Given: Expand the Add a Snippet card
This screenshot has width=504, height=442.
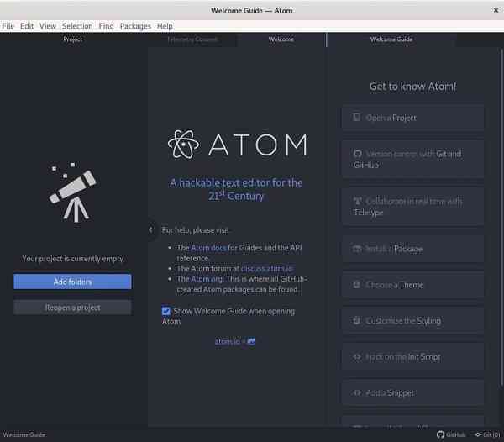Looking at the screenshot, I should 412,392.
